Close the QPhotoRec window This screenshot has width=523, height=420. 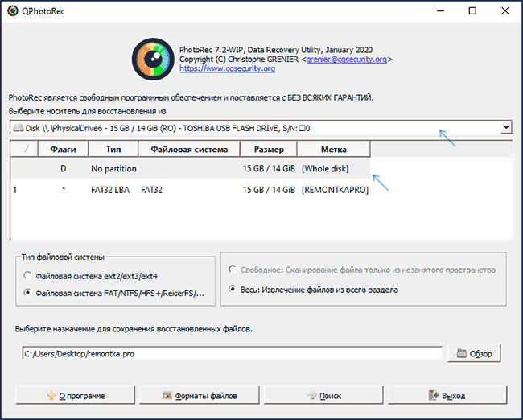tap(505, 11)
